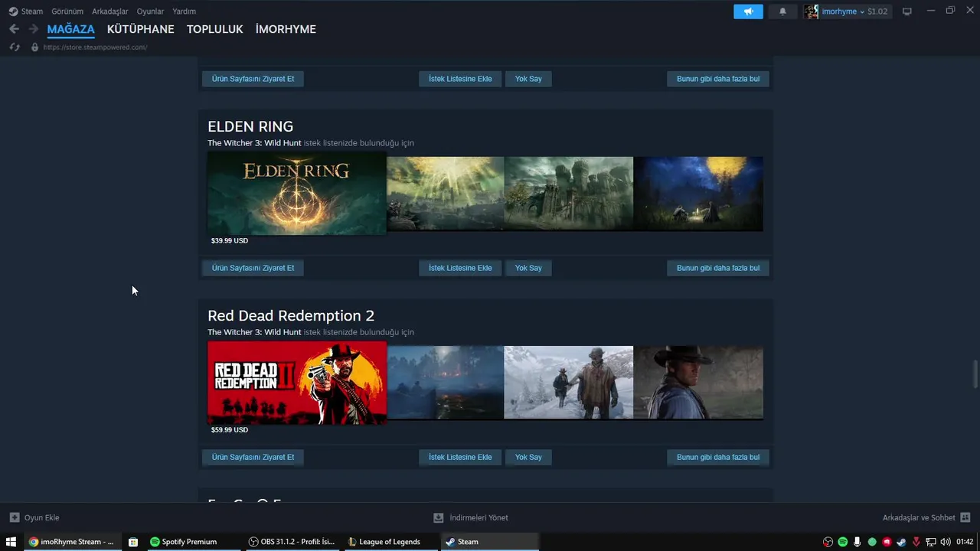Ignore Red Dead Redemption 2 with Yok Say
The height and width of the screenshot is (551, 980).
pyautogui.click(x=528, y=457)
